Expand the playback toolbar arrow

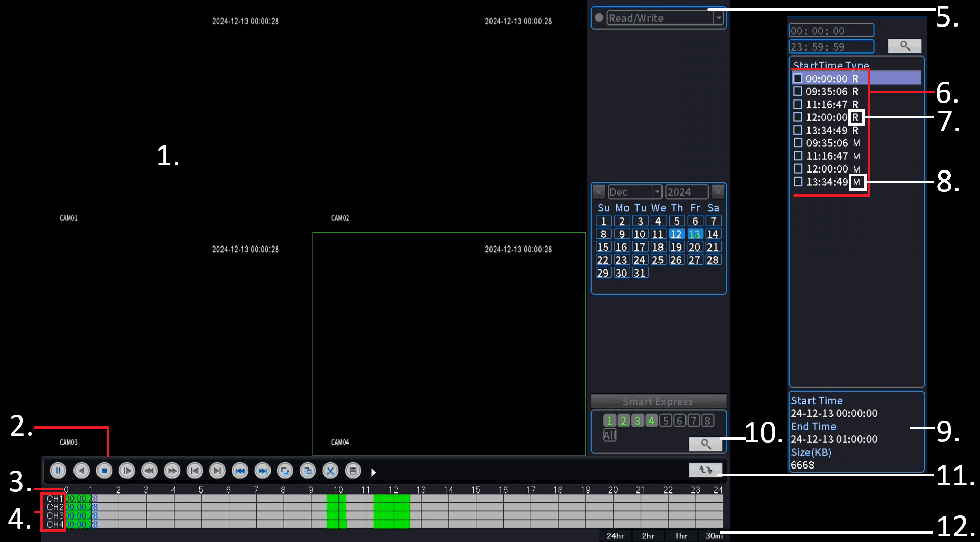click(x=373, y=473)
